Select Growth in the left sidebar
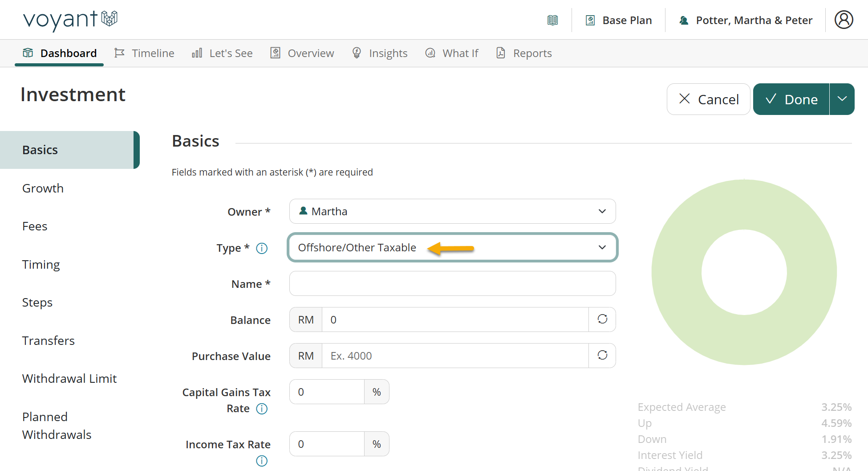The width and height of the screenshot is (868, 471). [x=43, y=188]
